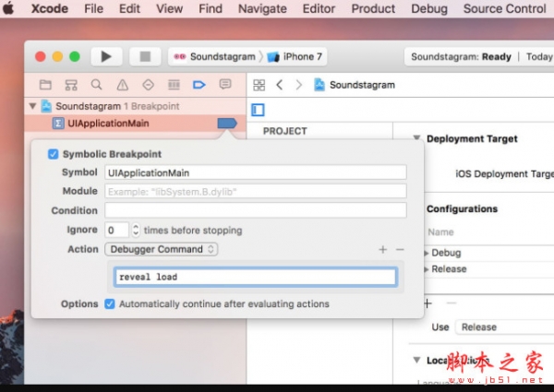
Task: Go forward in editor history
Action: click(x=299, y=85)
